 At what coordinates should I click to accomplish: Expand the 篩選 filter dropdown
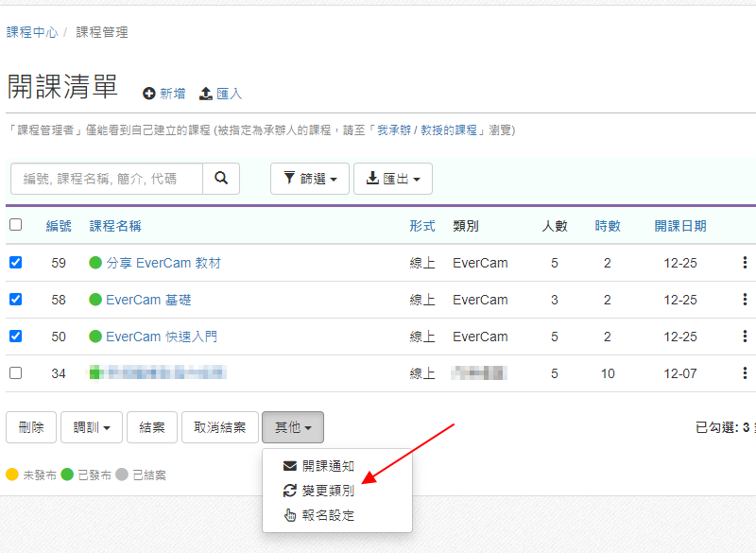click(310, 179)
